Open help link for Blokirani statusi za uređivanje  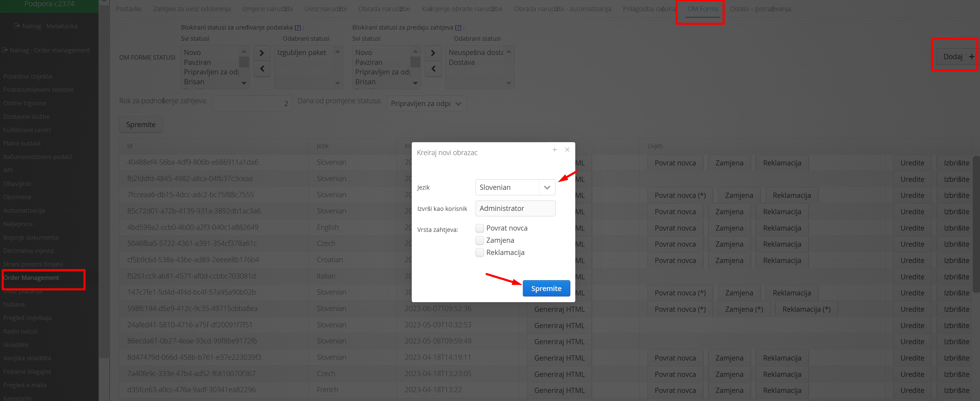point(298,27)
